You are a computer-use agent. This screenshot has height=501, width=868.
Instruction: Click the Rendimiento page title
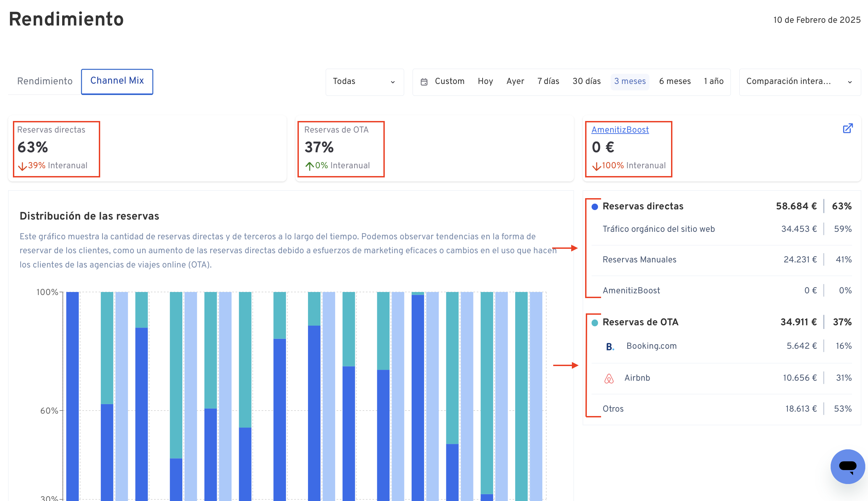[66, 19]
